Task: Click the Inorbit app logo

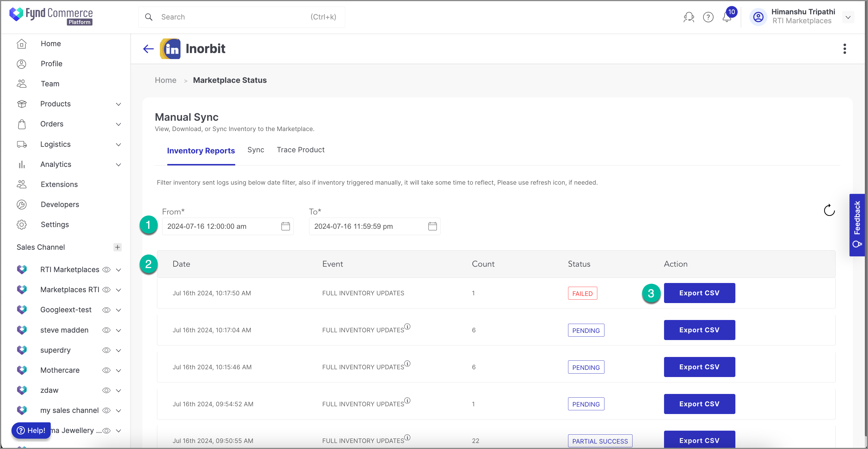Action: tap(170, 49)
